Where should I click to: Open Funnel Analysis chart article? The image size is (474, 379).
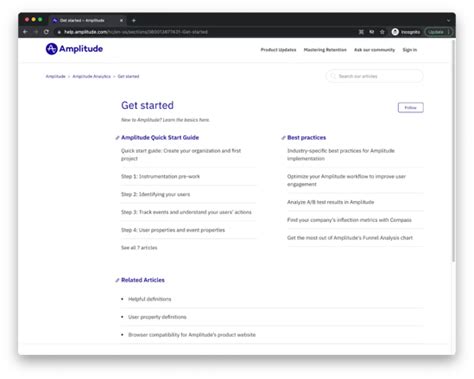tap(350, 238)
